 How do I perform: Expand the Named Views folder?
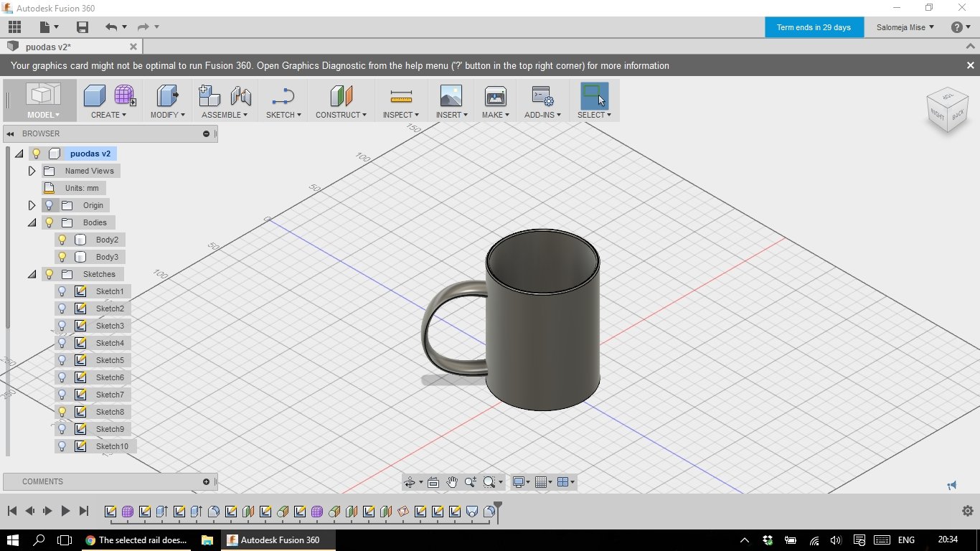(32, 171)
